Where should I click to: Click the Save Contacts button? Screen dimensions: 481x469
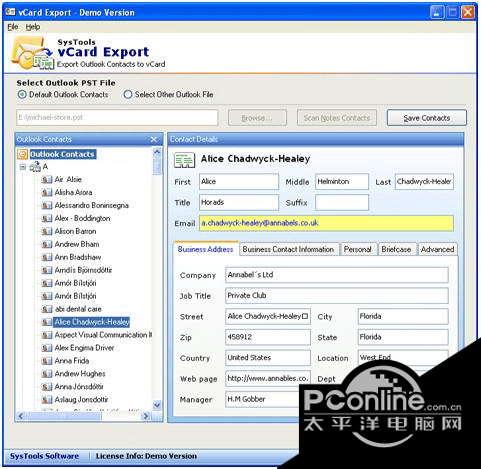[x=427, y=118]
